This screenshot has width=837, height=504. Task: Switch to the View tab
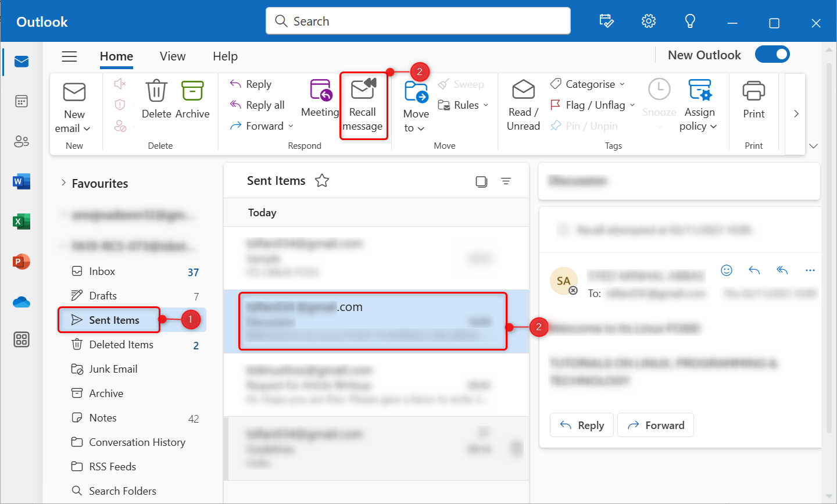pyautogui.click(x=173, y=56)
